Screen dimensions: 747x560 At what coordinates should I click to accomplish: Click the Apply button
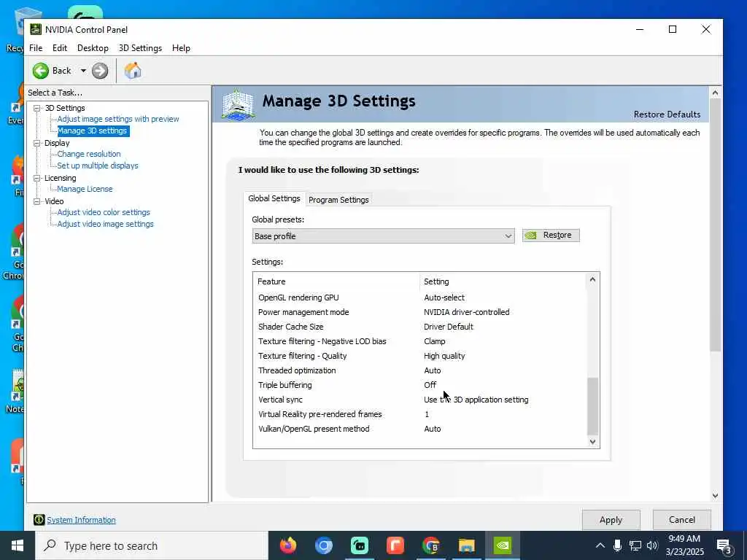(x=611, y=520)
